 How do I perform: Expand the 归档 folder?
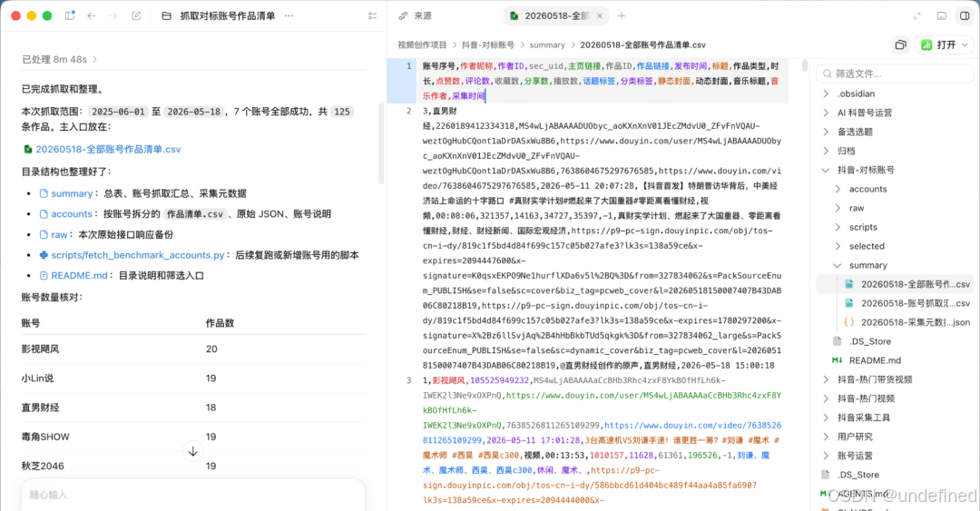(x=826, y=151)
